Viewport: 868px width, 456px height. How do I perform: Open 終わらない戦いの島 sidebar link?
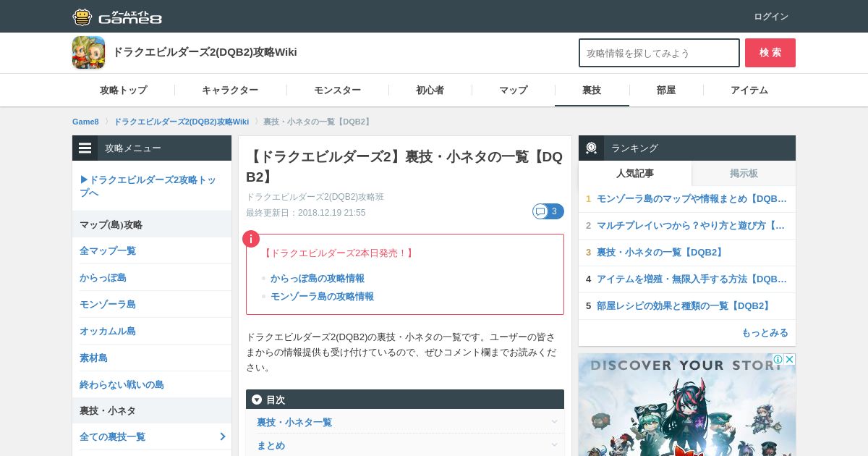[x=122, y=385]
